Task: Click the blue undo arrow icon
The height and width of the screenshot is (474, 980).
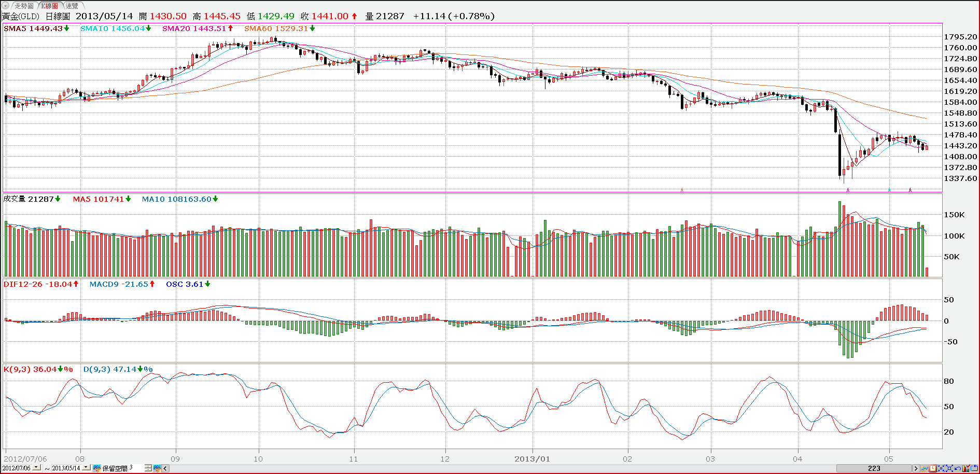Action: click(x=958, y=469)
